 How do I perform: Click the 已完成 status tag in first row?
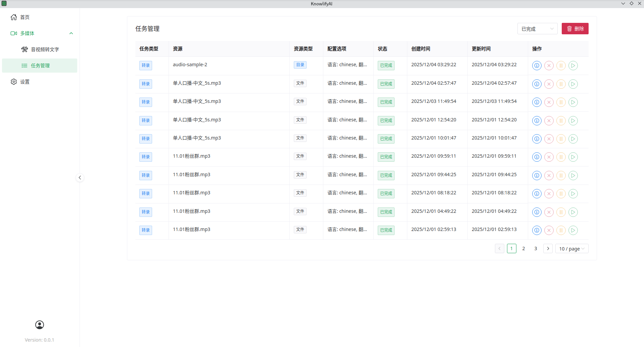coord(386,66)
